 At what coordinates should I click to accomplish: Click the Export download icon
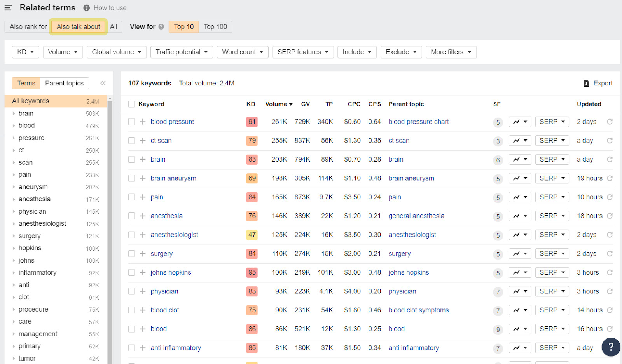pos(586,83)
